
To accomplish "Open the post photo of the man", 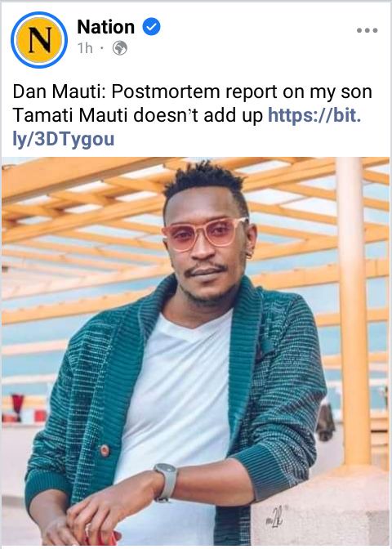I will coord(196,350).
